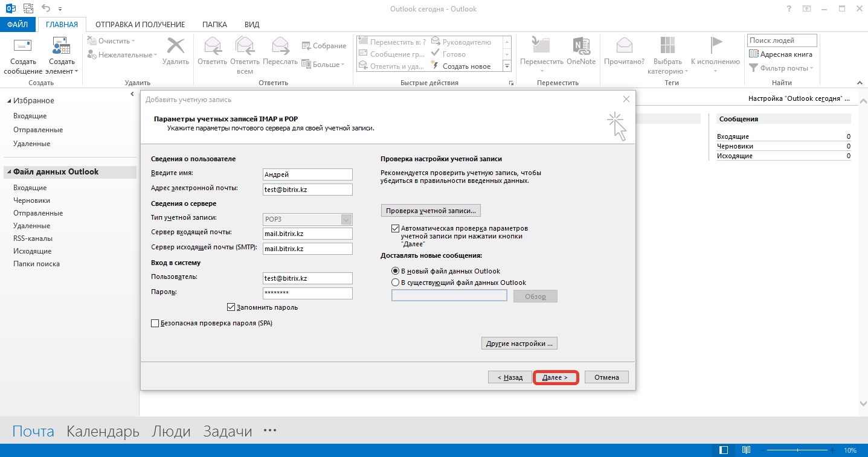The image size is (868, 457).
Task: Click Проверка учетной записи button
Action: click(431, 211)
